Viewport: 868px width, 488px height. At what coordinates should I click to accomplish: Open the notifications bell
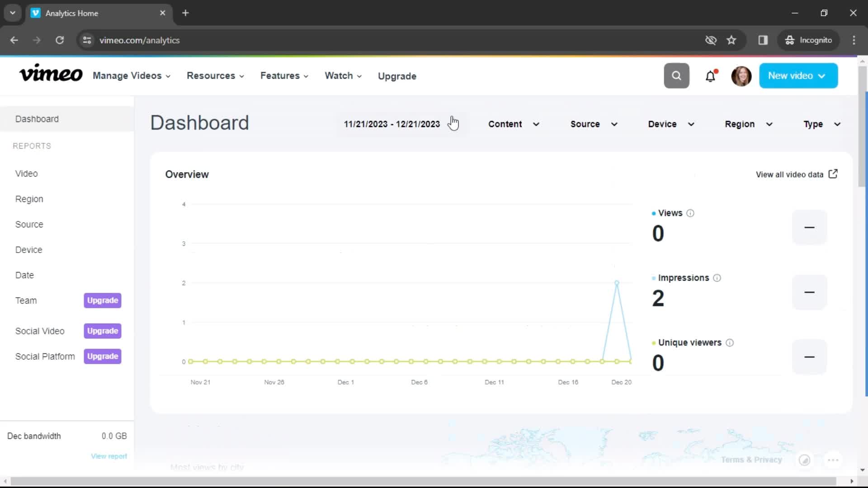coord(711,75)
